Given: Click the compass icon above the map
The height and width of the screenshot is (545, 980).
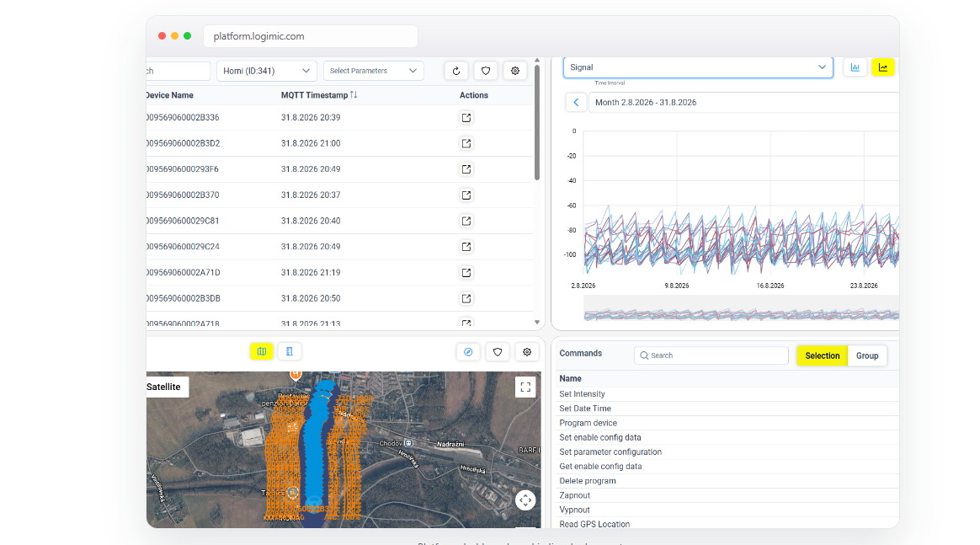Looking at the screenshot, I should [468, 352].
